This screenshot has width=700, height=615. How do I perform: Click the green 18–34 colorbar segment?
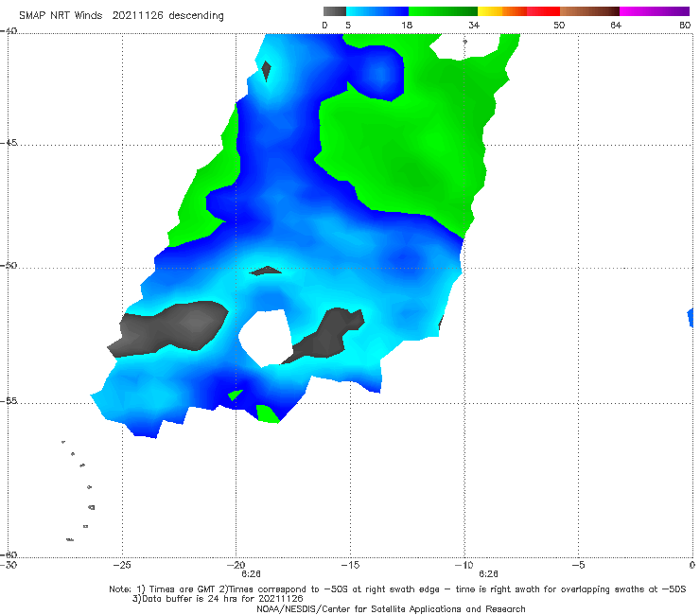click(443, 11)
